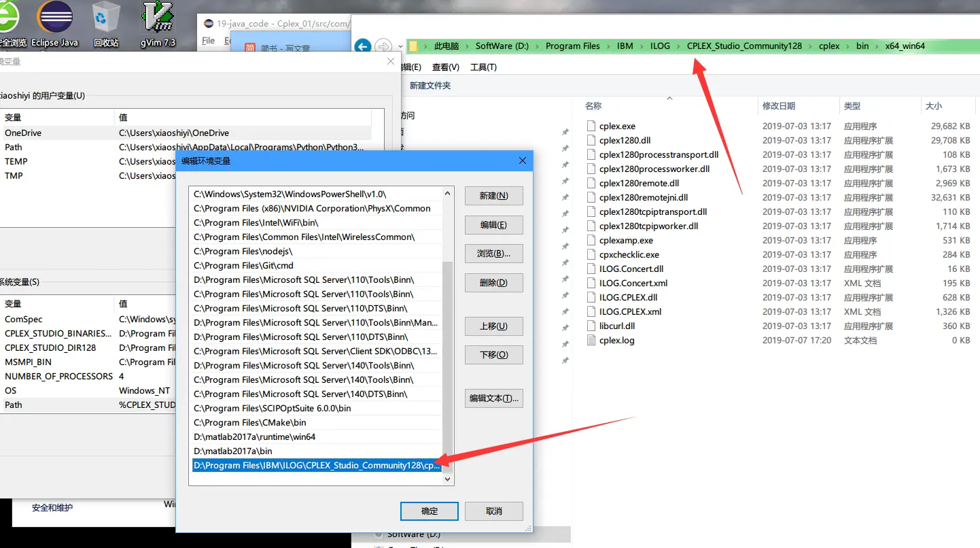The image size is (980, 548).
Task: Select ILOG breadcrumb segment
Action: click(x=660, y=46)
